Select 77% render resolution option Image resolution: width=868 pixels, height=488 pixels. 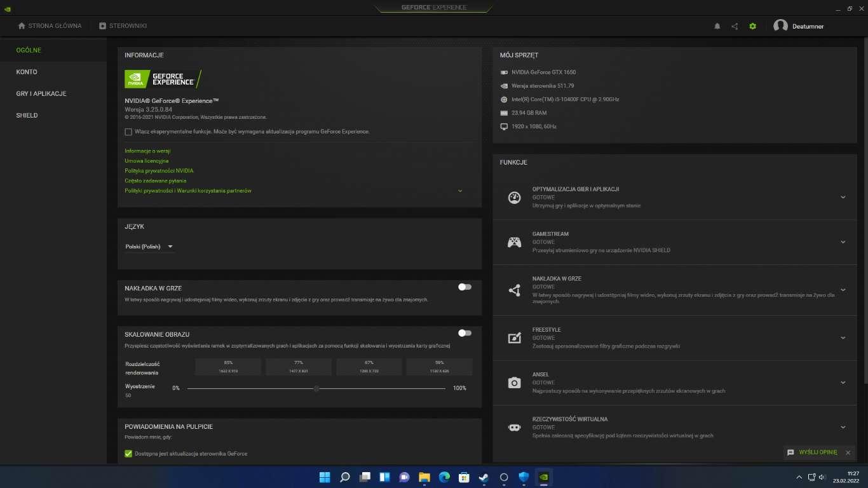tap(299, 367)
